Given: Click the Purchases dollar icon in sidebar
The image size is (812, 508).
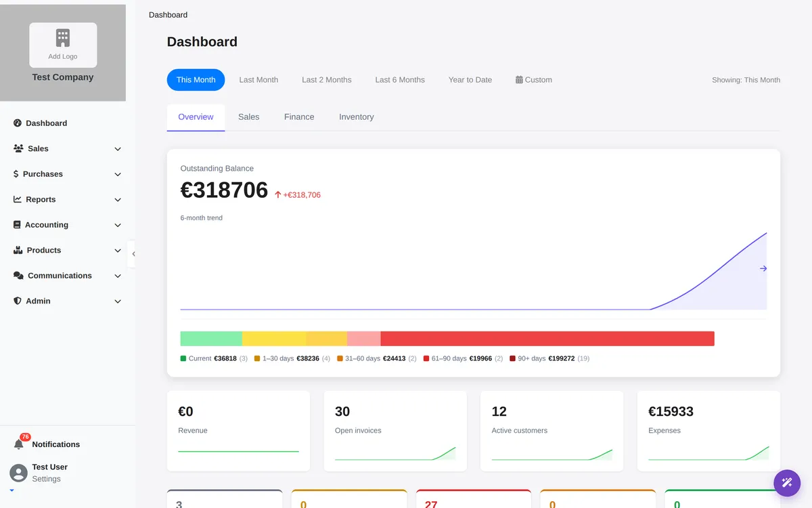Looking at the screenshot, I should [16, 174].
